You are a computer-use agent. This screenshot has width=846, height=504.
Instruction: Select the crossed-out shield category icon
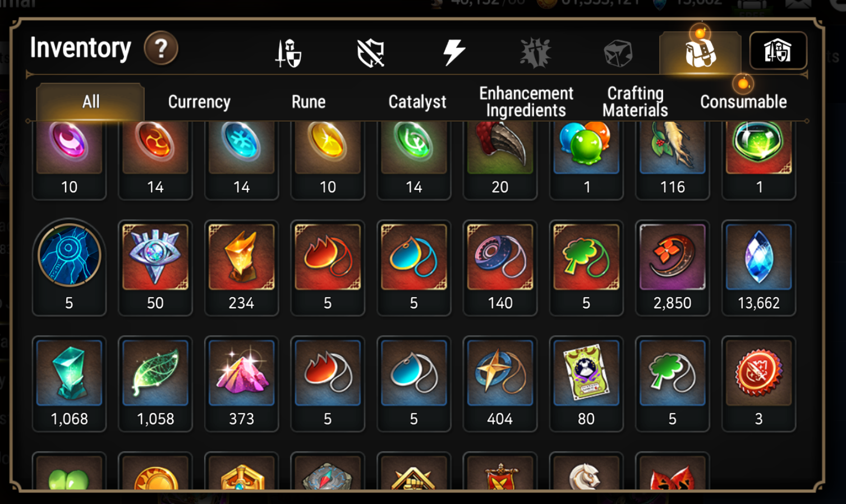click(x=371, y=53)
